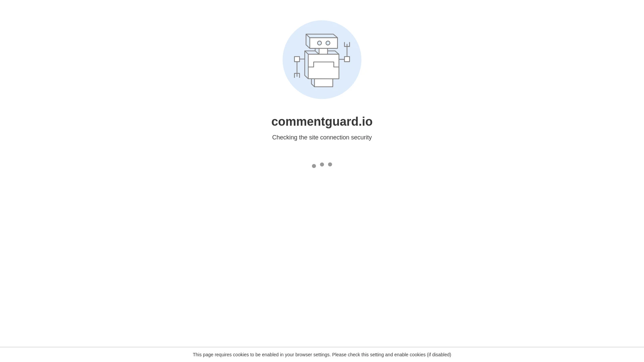Click the commentguard.io domain link
This screenshot has width=644, height=362.
click(322, 121)
